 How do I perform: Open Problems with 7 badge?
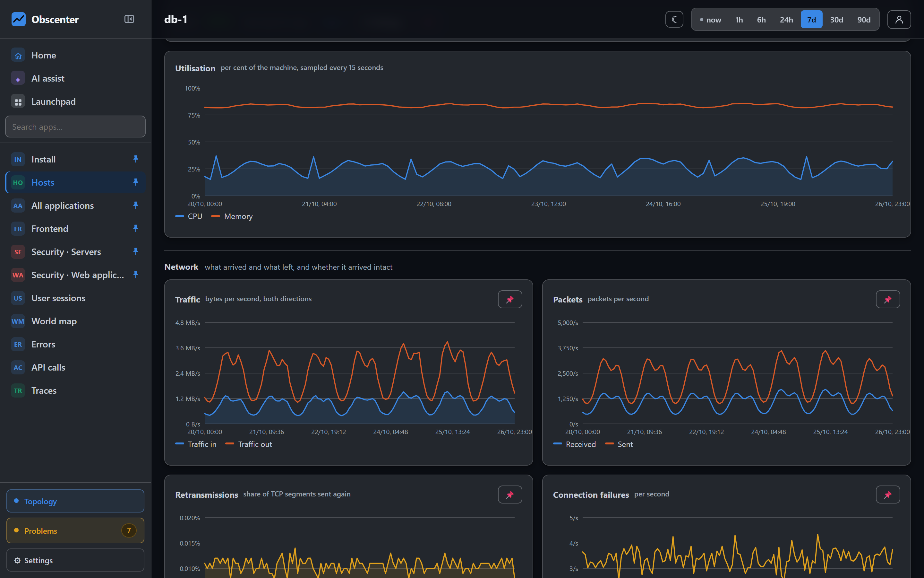point(75,530)
